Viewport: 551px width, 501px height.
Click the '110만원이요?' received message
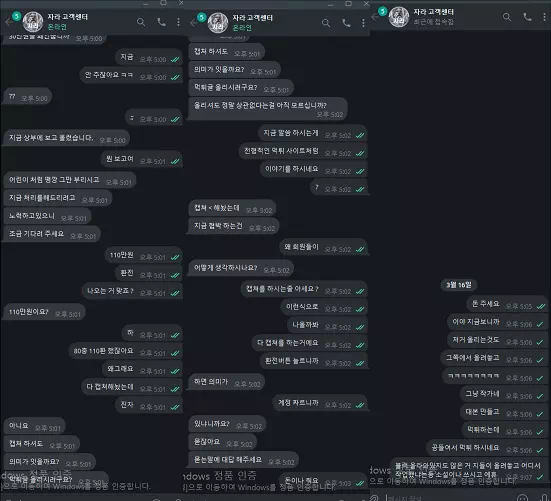click(44, 312)
